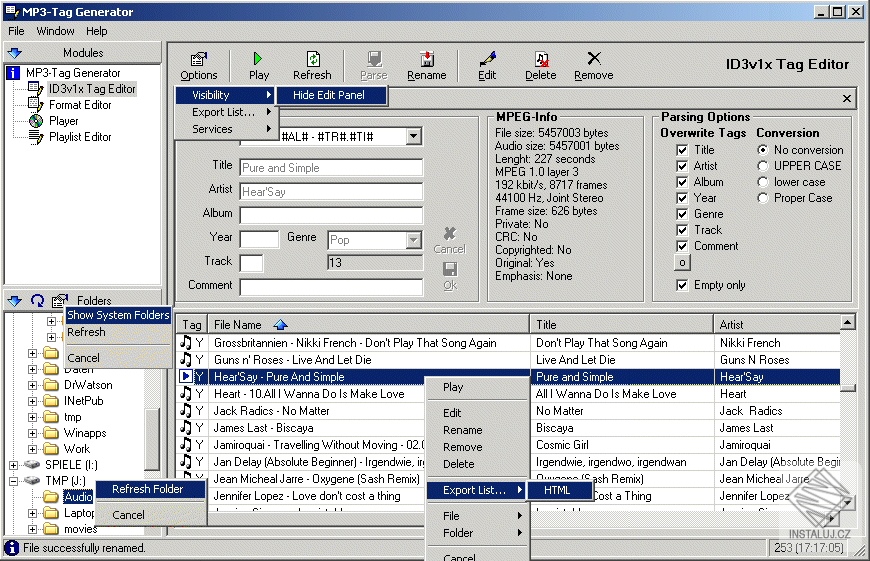Open the Format Editor module
The width and height of the screenshot is (870, 561).
click(x=80, y=105)
